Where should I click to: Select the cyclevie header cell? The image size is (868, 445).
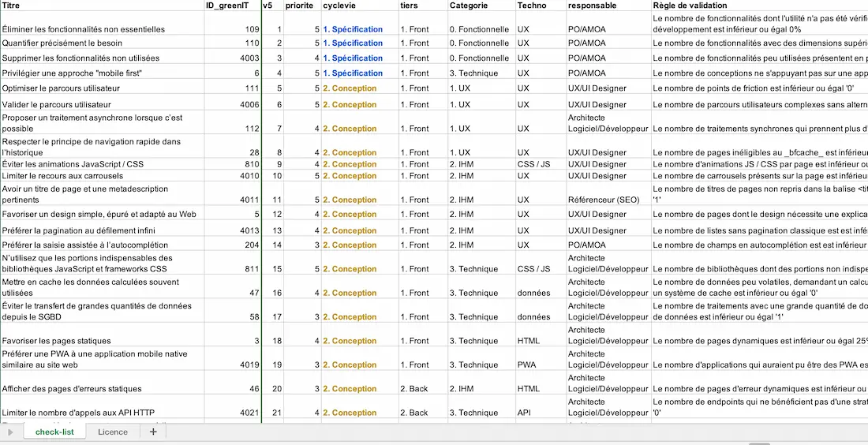(x=360, y=5)
